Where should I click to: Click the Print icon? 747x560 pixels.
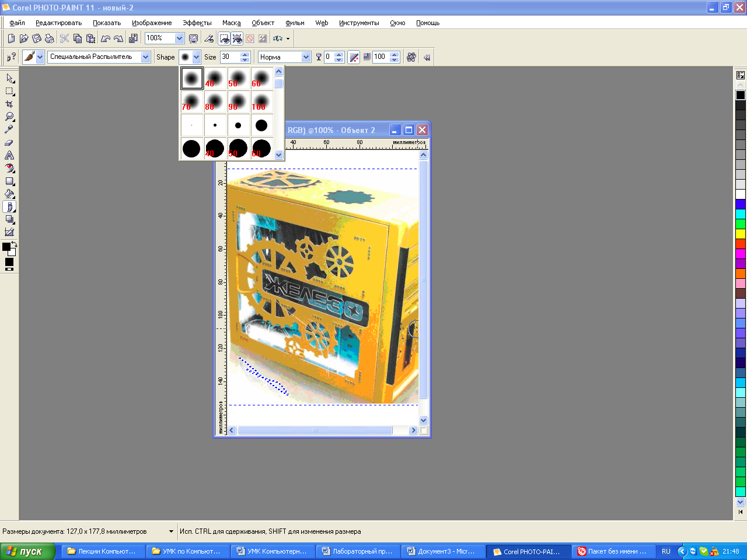[50, 38]
